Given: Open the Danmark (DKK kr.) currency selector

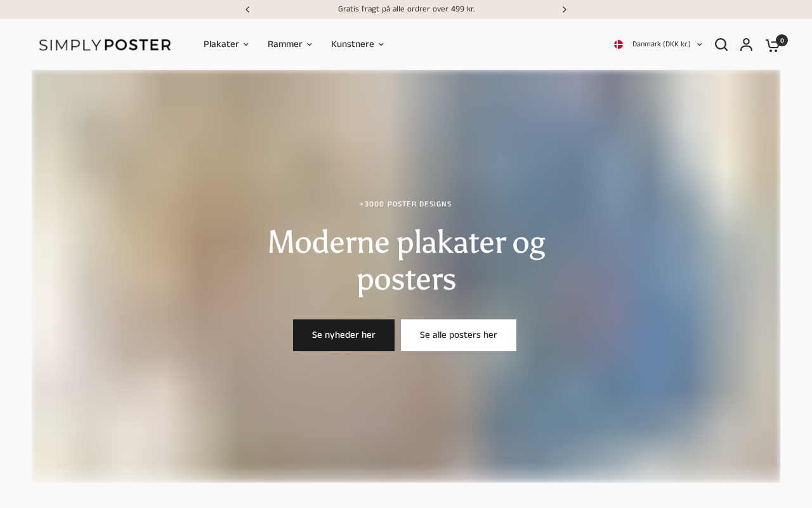Looking at the screenshot, I should 658,44.
